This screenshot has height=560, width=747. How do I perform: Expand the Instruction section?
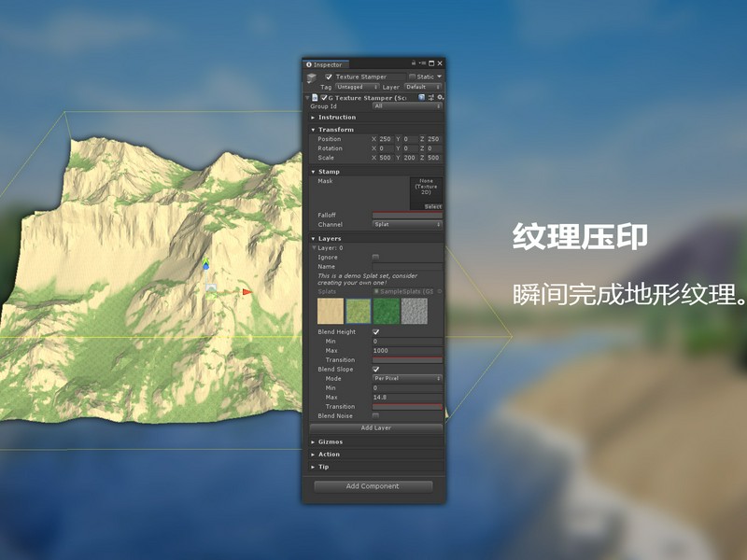click(376, 118)
